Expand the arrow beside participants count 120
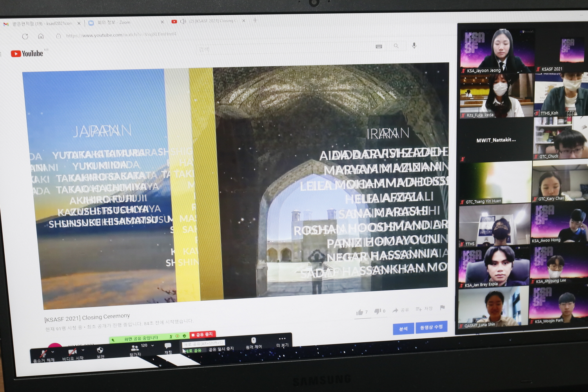 click(152, 345)
